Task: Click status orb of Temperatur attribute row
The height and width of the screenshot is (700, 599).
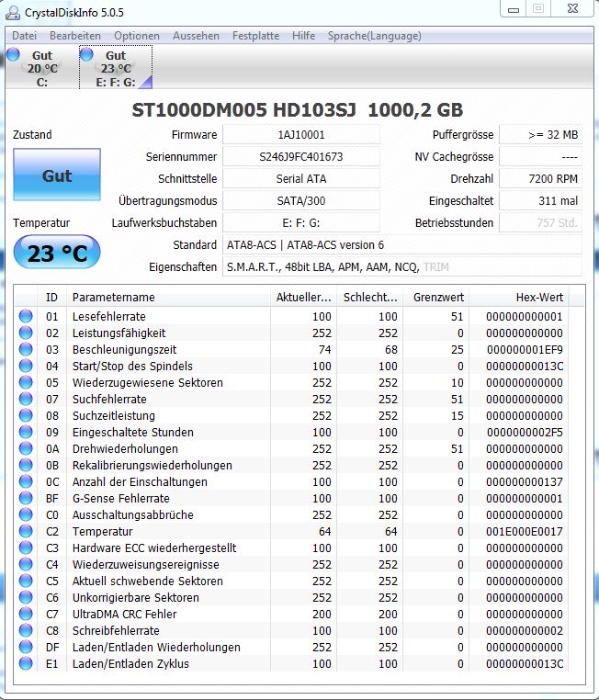Action: (26, 531)
